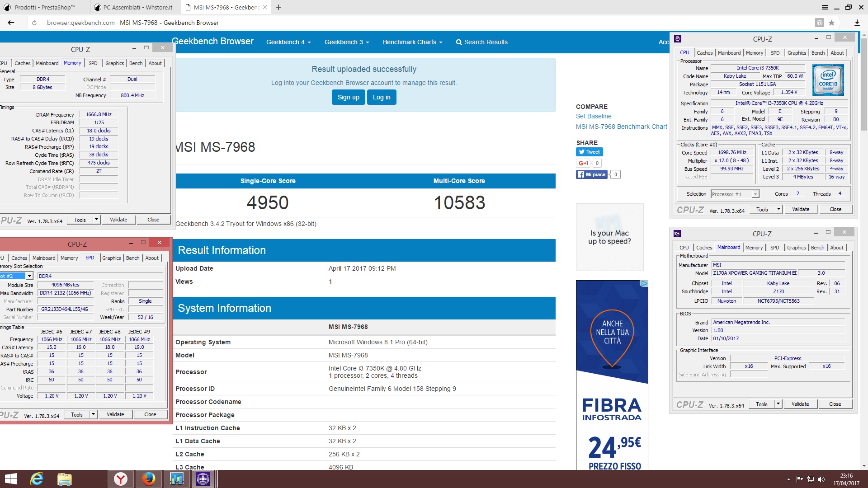Open Tools dropdown arrow in Mainboard window
868x488 pixels.
point(778,404)
